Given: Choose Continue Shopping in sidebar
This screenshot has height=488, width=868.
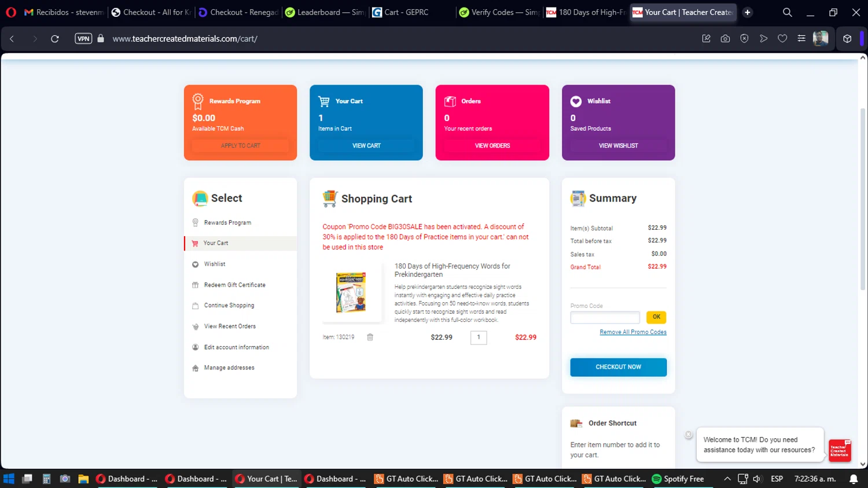Looking at the screenshot, I should click(229, 306).
